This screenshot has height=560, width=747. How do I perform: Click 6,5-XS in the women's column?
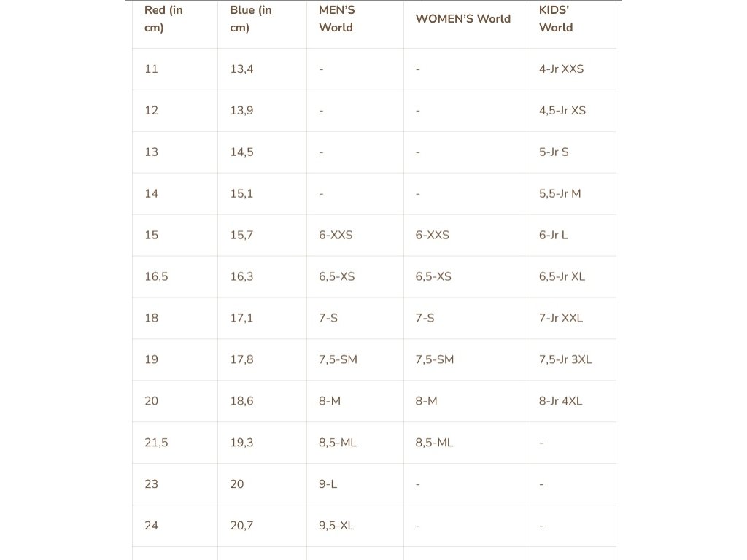tap(433, 277)
